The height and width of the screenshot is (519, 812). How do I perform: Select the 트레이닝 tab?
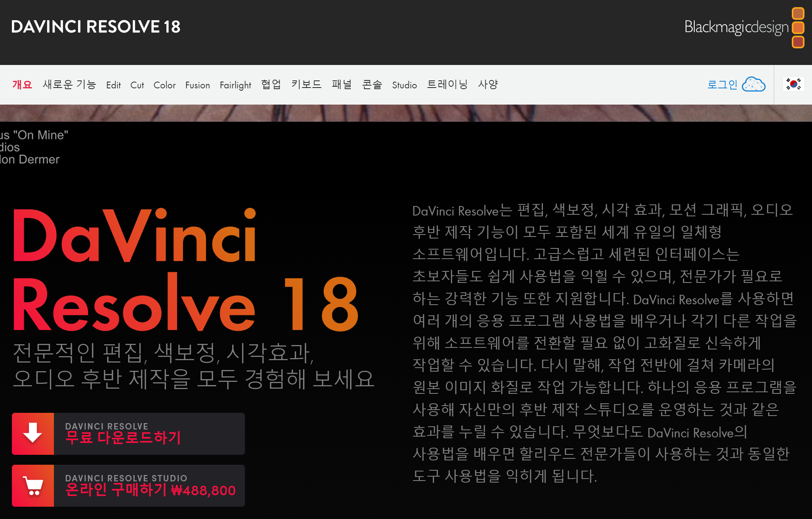[x=447, y=84]
